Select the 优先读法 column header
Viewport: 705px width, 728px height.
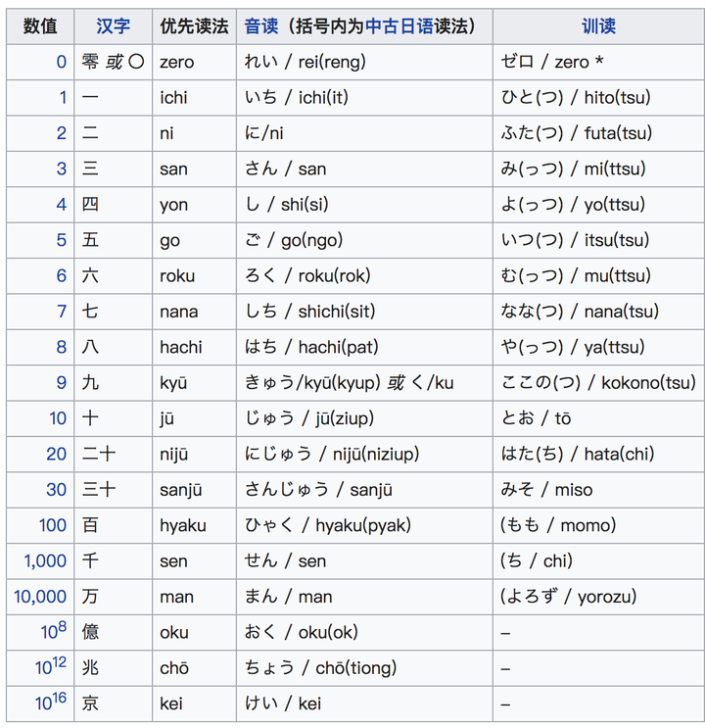click(x=194, y=26)
